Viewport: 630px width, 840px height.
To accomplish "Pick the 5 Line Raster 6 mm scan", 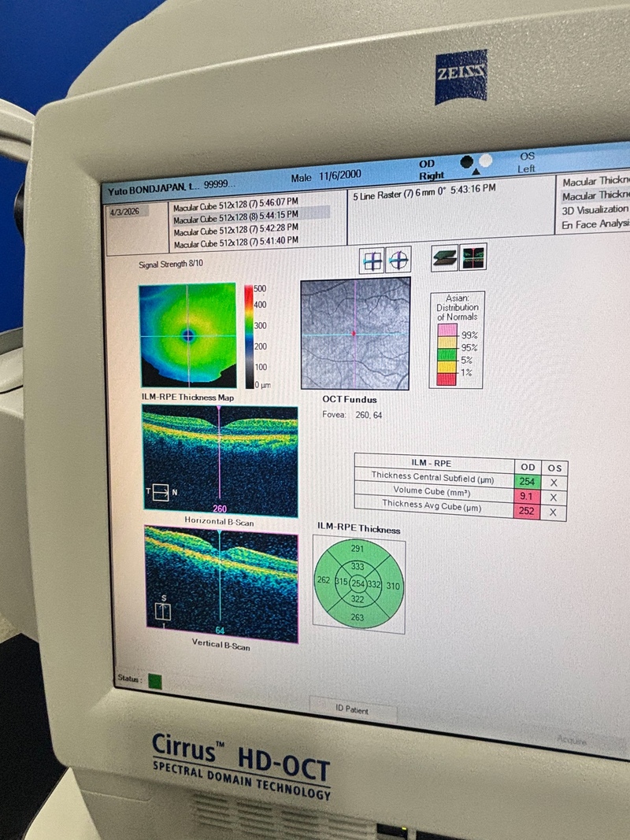I will [x=424, y=190].
